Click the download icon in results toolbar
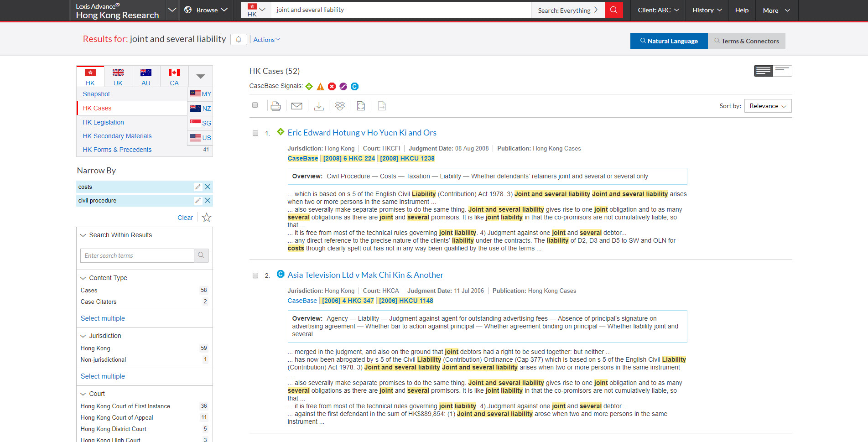This screenshot has height=442, width=868. (319, 106)
